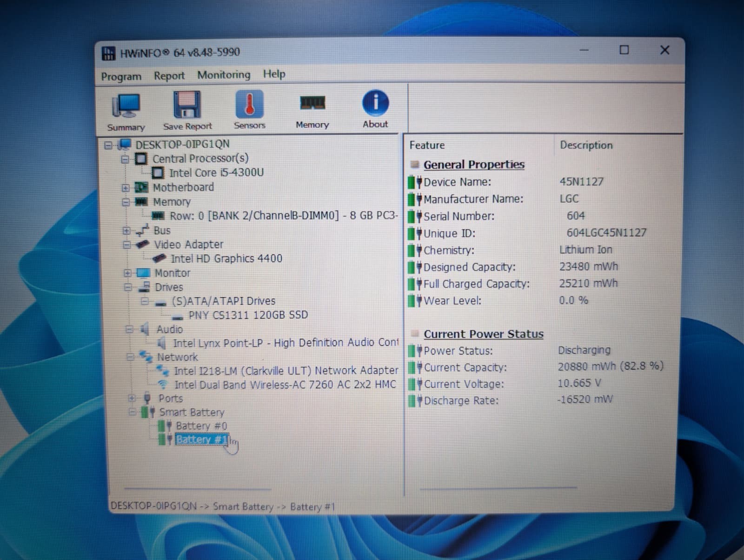This screenshot has height=560, width=744.
Task: Open the About info icon
Action: pos(375,103)
